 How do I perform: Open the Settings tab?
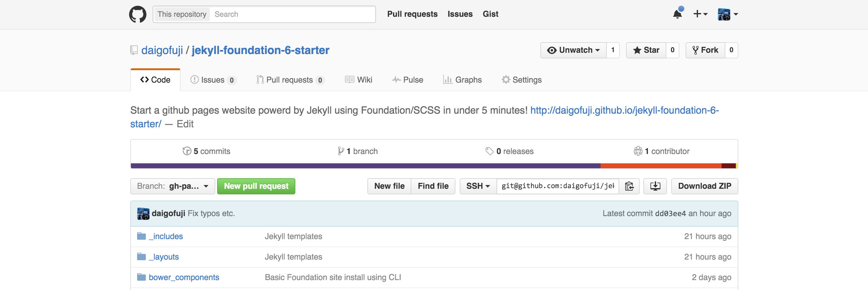pyautogui.click(x=521, y=80)
